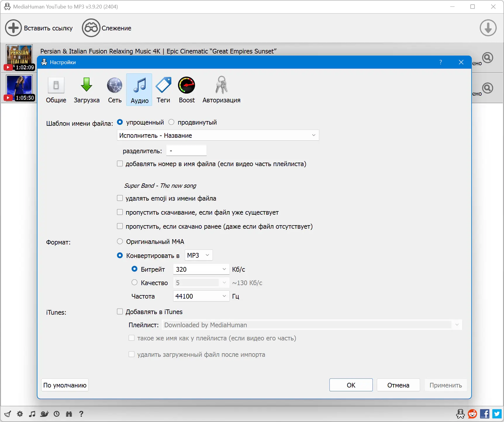This screenshot has width=504, height=422.
Task: Click the question mark icon in the bottom bar
Action: click(x=81, y=414)
